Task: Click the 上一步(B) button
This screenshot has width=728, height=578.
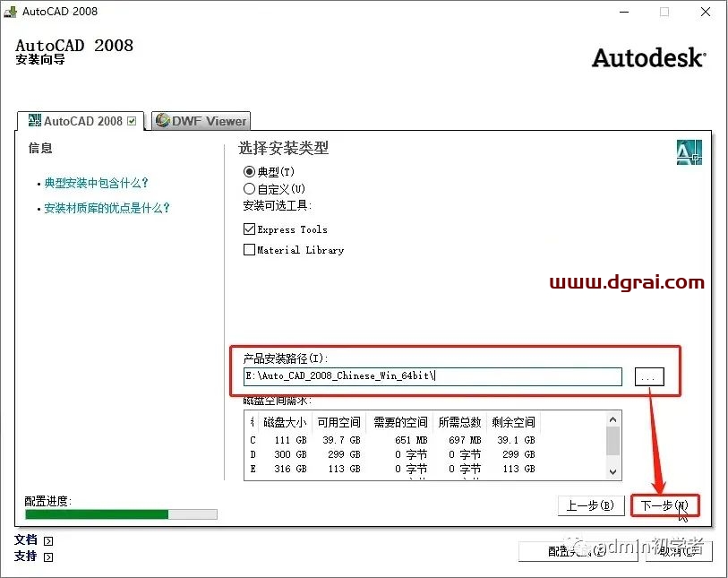Action: (591, 505)
